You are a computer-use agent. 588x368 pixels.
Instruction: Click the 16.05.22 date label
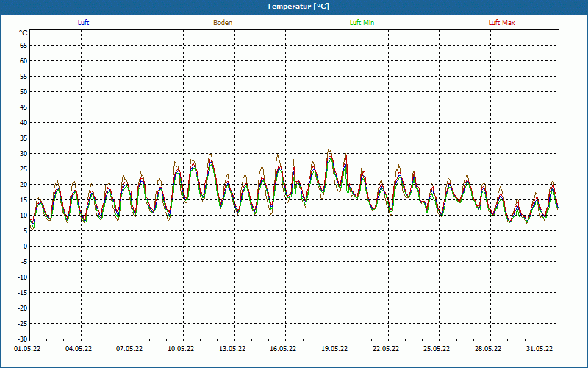283,348
